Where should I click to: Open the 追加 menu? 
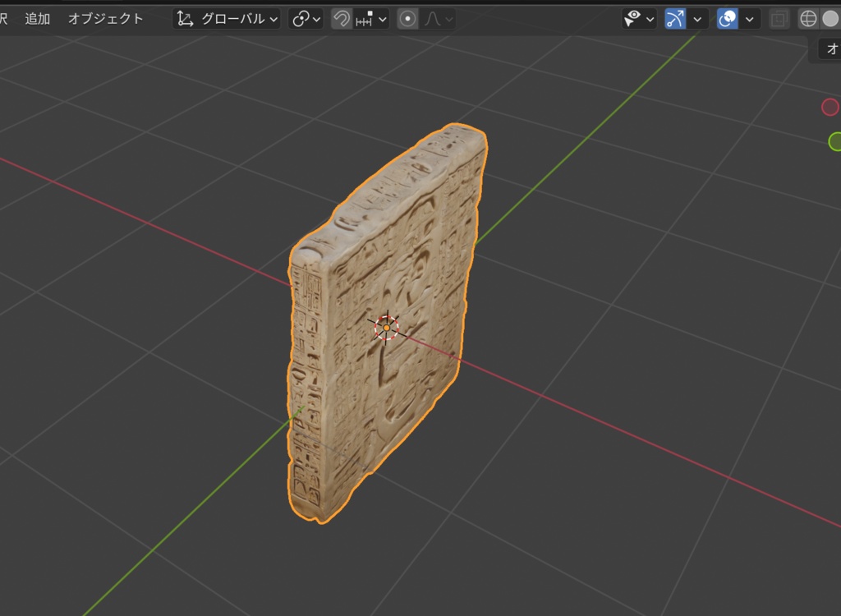(36, 19)
